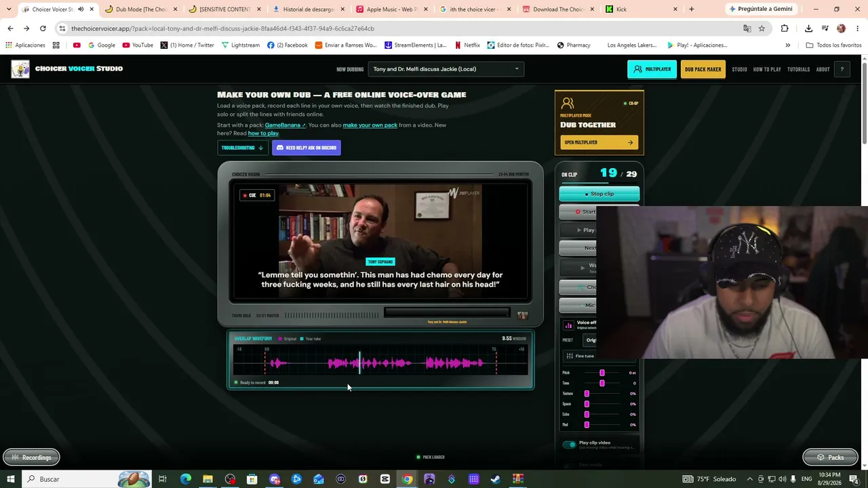
Task: Open the YouTube bookmark
Action: pos(138,45)
